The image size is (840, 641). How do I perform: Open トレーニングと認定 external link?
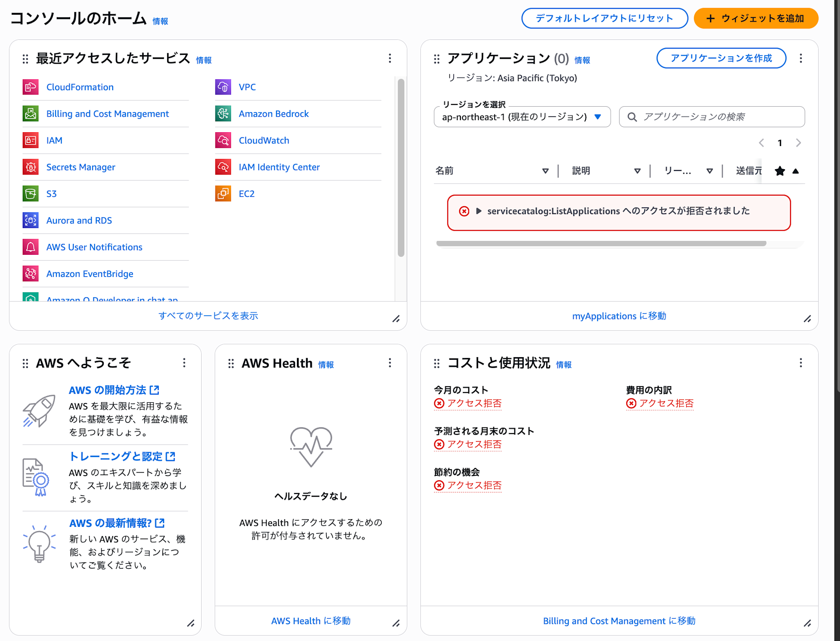pyautogui.click(x=122, y=456)
